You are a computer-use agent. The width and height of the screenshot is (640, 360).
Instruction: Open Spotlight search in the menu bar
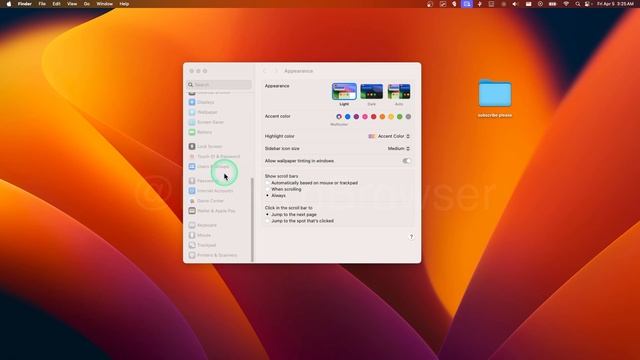pos(578,4)
